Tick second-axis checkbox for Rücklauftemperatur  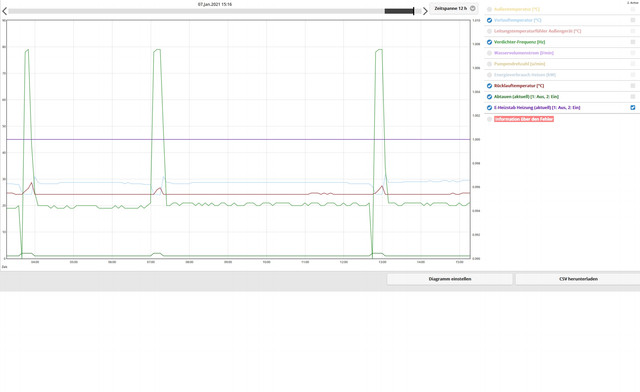point(633,86)
